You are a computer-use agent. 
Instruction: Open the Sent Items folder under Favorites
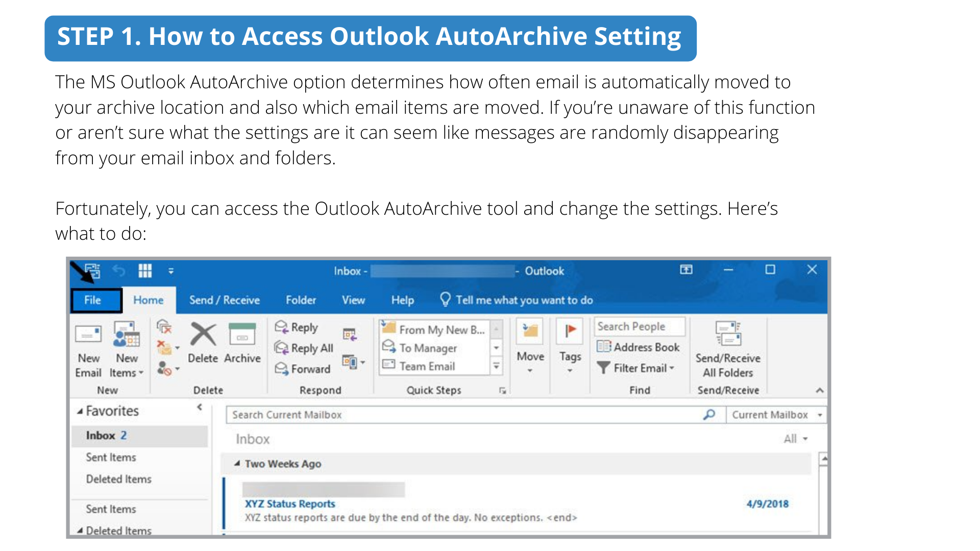(x=111, y=457)
